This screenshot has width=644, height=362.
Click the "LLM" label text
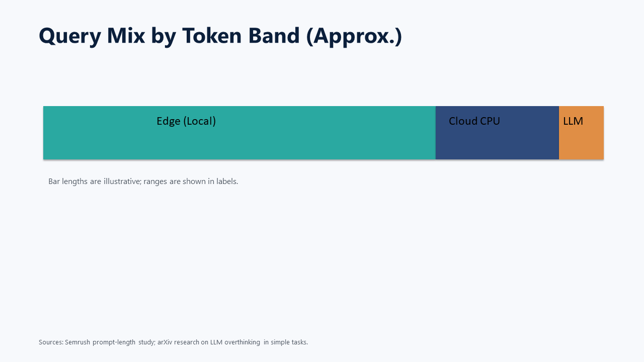573,121
